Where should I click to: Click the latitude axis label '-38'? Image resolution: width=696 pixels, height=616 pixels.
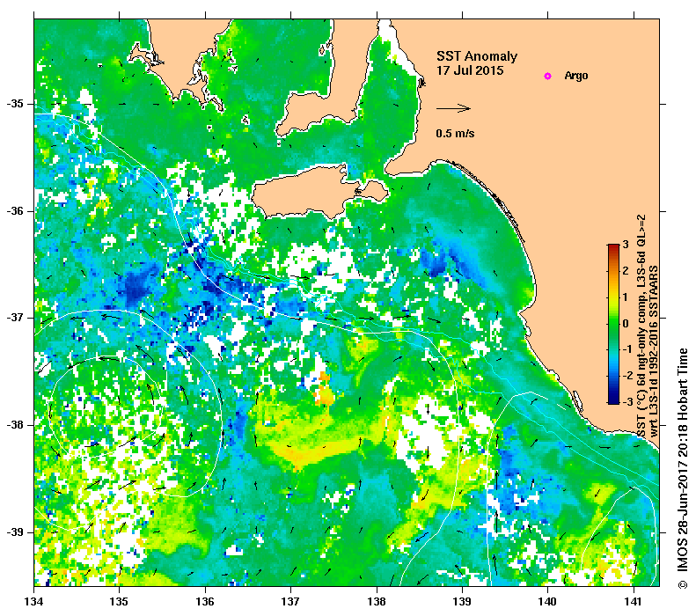click(x=15, y=425)
